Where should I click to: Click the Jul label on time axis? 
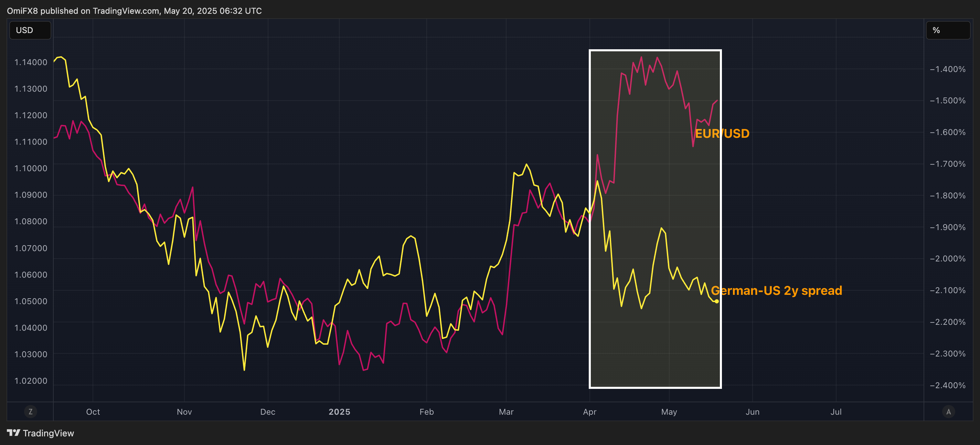pos(835,412)
